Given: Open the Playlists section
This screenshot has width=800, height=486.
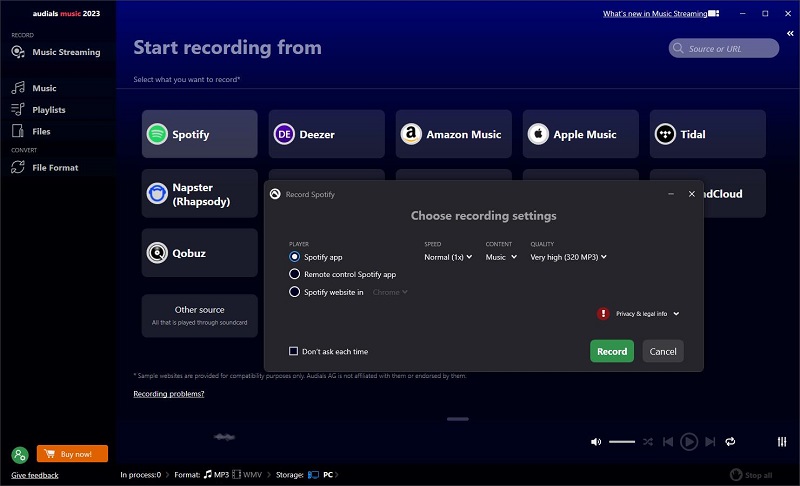Looking at the screenshot, I should coord(39,110).
